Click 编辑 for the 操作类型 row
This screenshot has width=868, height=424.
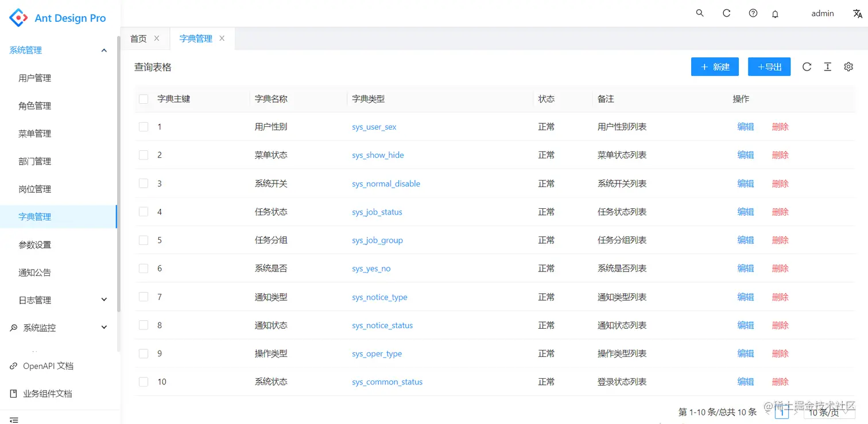(746, 353)
